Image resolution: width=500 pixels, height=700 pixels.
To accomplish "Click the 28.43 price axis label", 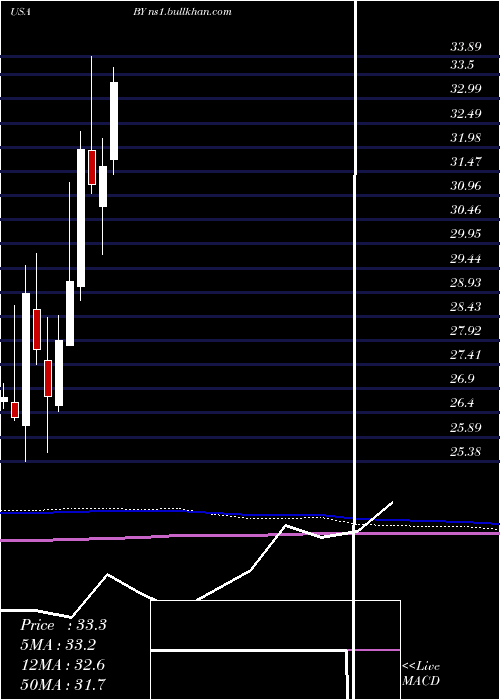I will point(466,307).
